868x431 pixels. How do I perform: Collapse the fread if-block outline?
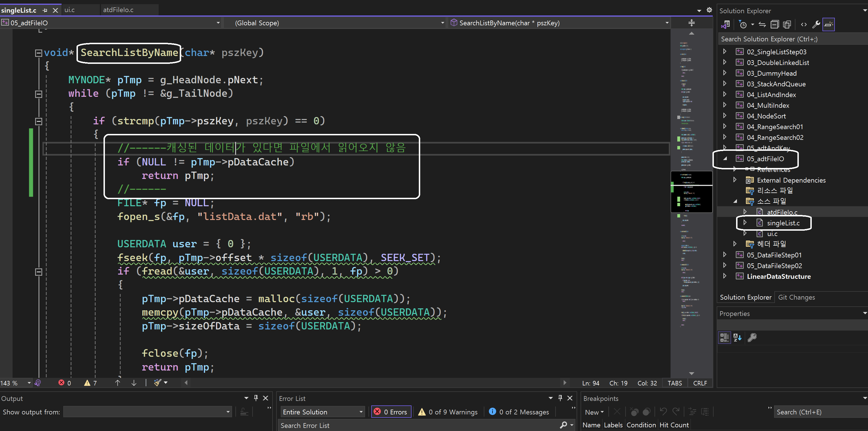(x=39, y=271)
